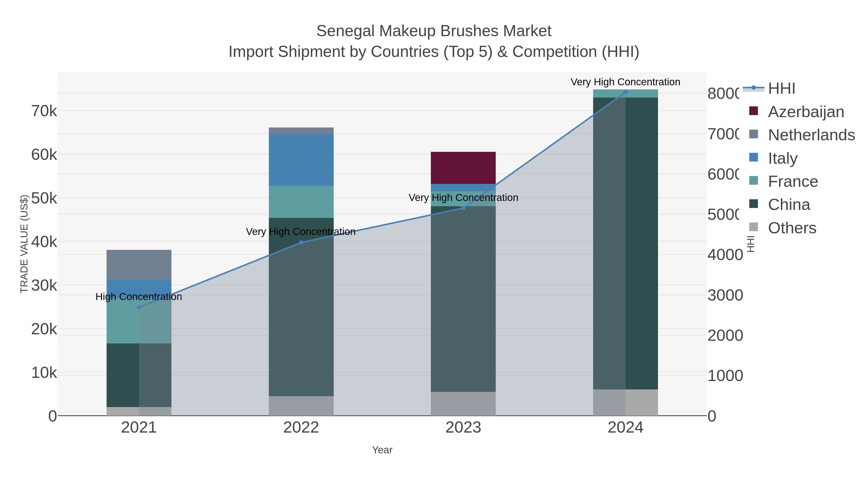Click the 3000 right axis tick
Screen dimensions: 868x488
pyautogui.click(x=725, y=295)
